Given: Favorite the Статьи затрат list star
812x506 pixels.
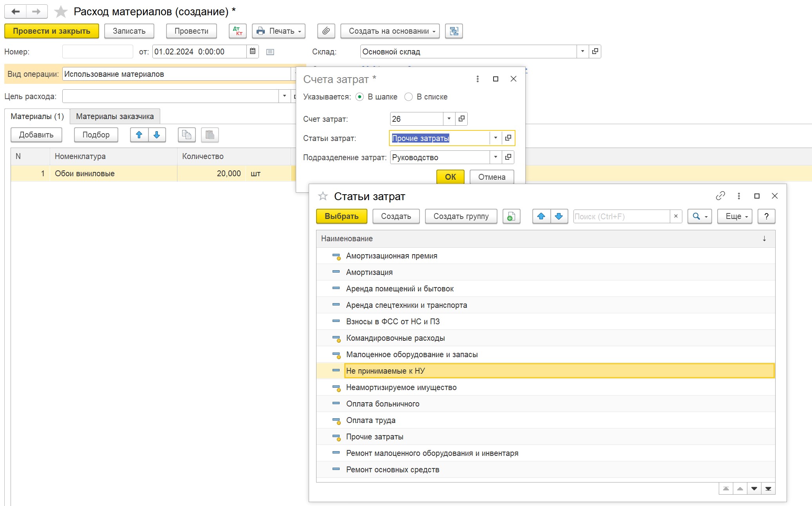Looking at the screenshot, I should [x=323, y=196].
